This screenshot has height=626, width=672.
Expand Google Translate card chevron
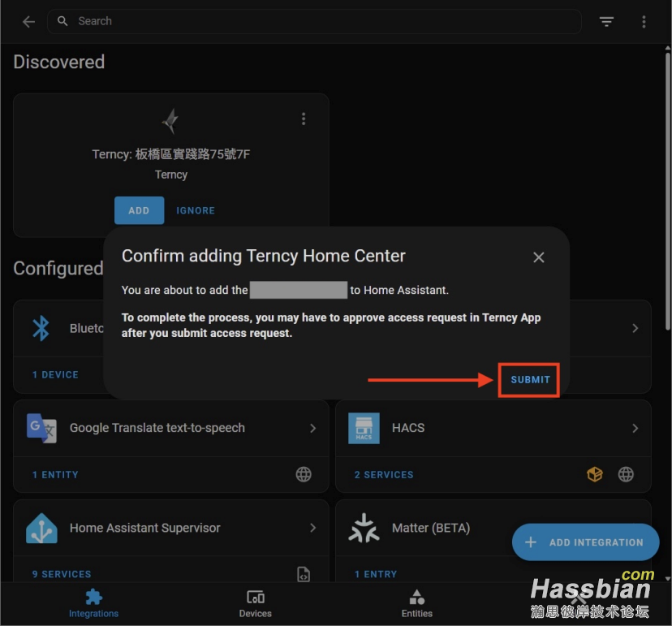click(x=312, y=428)
